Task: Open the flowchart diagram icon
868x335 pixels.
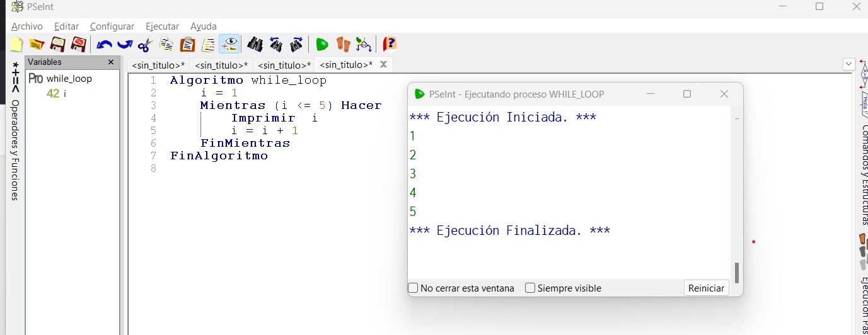Action: coord(364,45)
